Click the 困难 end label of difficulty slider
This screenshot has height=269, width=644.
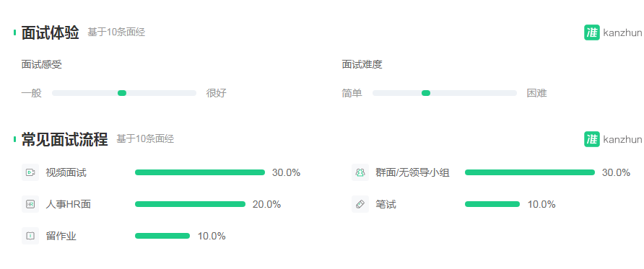tap(537, 93)
